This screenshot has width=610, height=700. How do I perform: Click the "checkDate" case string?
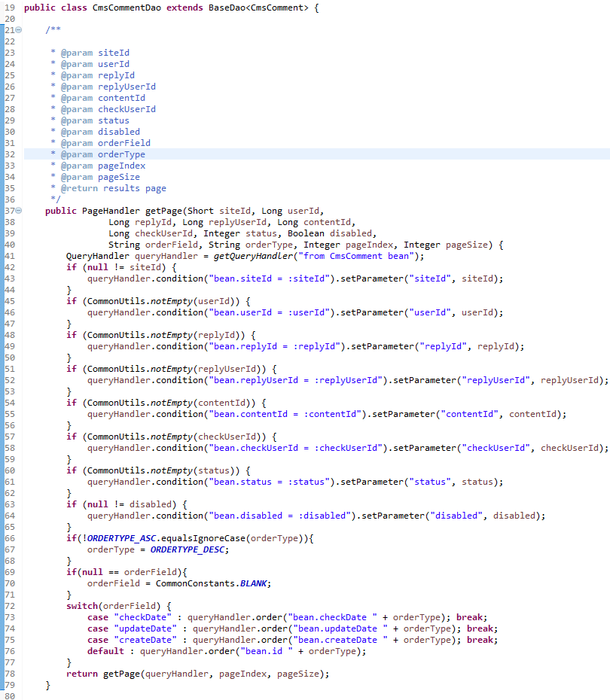[x=142, y=617]
